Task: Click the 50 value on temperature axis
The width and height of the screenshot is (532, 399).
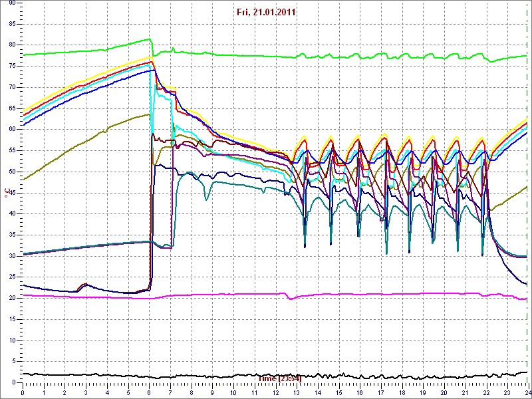Action: point(13,172)
